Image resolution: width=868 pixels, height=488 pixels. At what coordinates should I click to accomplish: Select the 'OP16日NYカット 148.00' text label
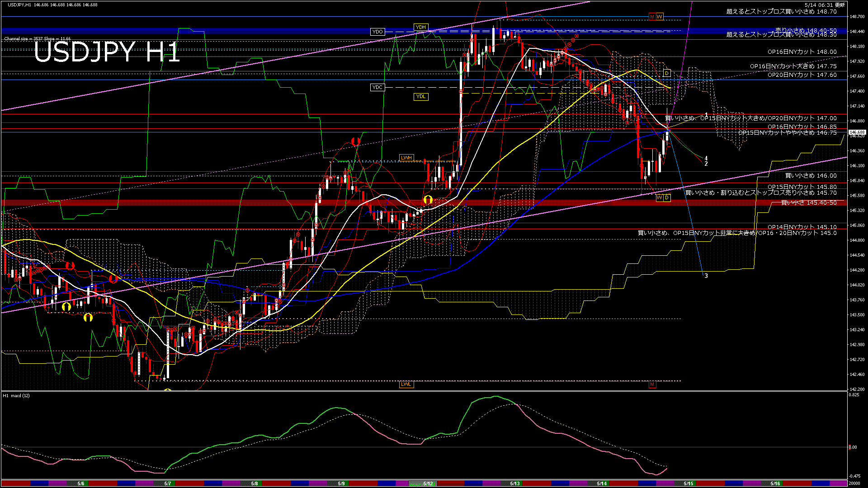pyautogui.click(x=802, y=52)
